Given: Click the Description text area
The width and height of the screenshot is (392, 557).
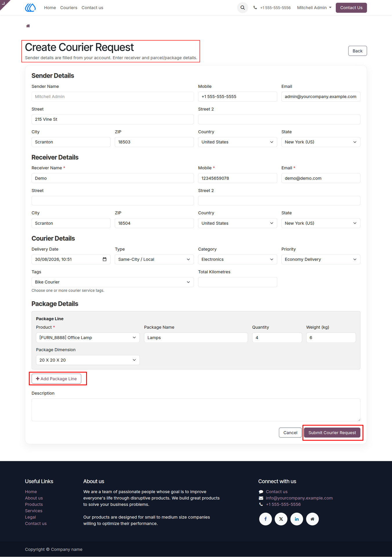Looking at the screenshot, I should point(196,410).
